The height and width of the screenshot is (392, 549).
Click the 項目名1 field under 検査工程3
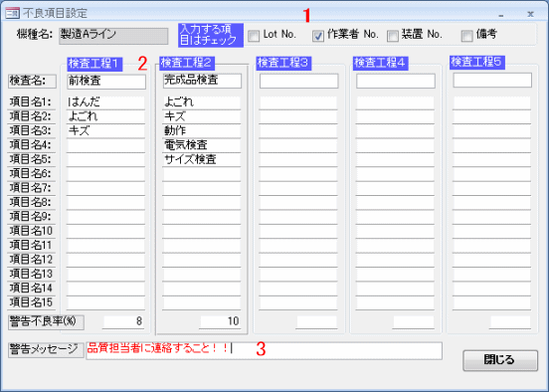coord(298,102)
